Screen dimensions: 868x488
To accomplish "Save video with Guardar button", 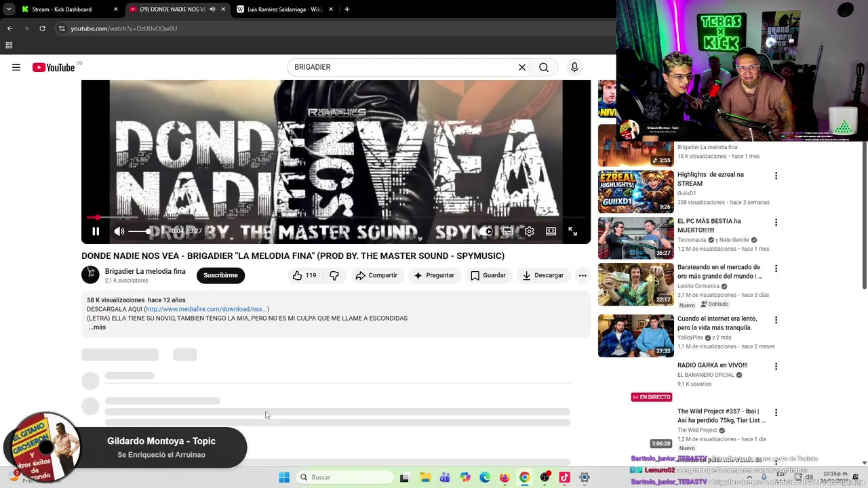I will [x=488, y=275].
